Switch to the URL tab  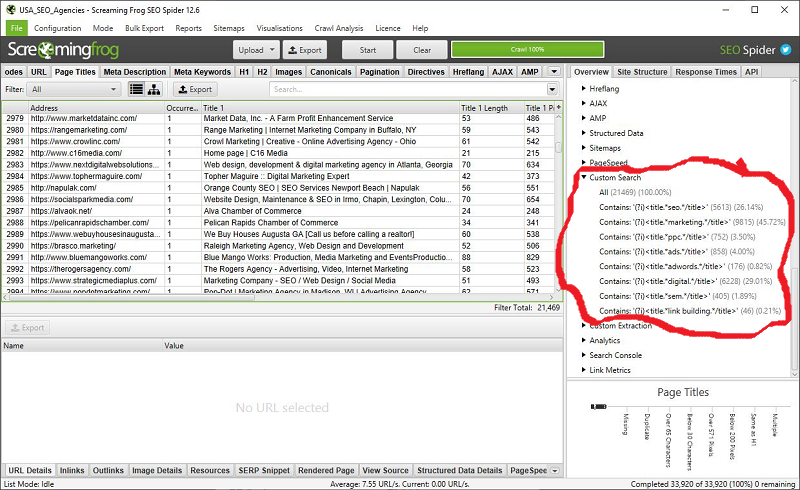click(39, 72)
